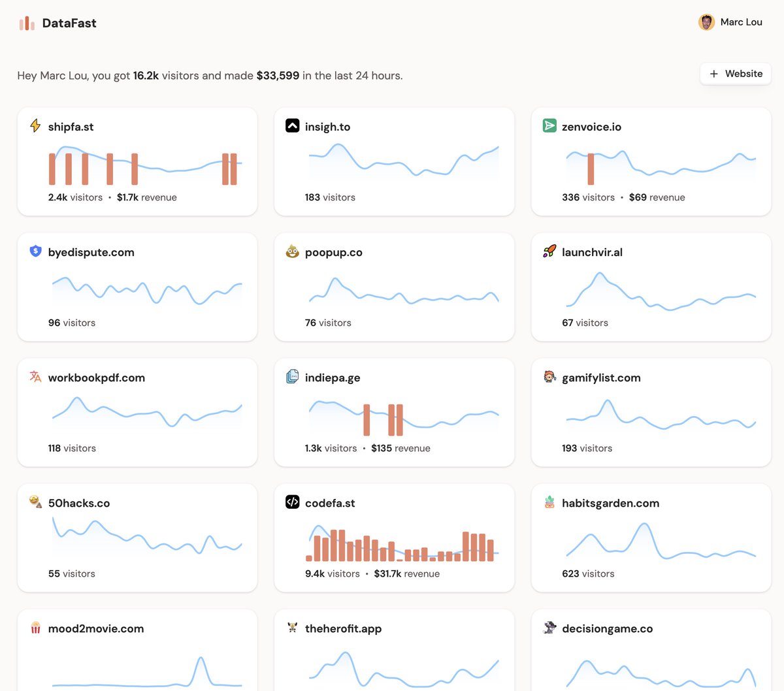The image size is (784, 691).
Task: Click the mood2movie.com visitors chart
Action: (x=147, y=671)
